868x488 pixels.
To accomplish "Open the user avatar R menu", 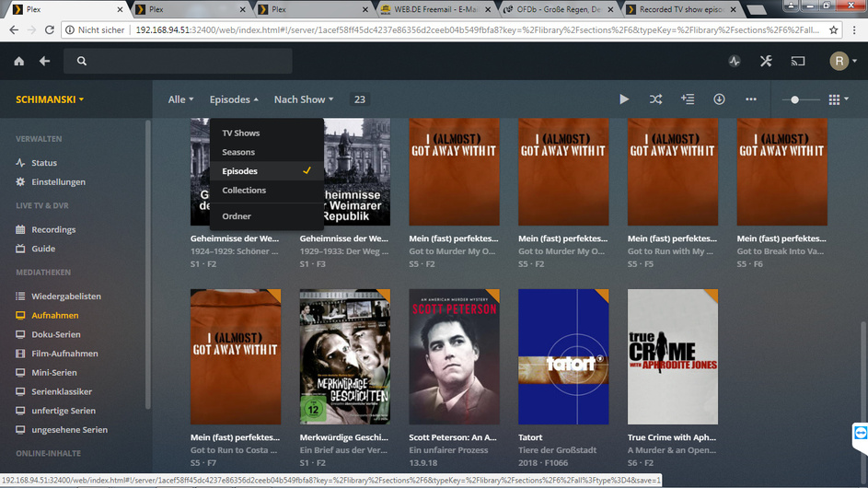I will 842,61.
